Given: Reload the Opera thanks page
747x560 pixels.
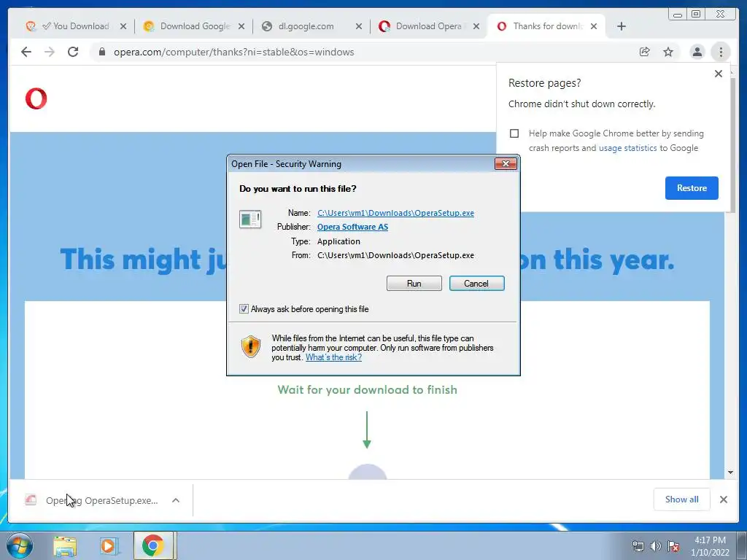Looking at the screenshot, I should 73,52.
